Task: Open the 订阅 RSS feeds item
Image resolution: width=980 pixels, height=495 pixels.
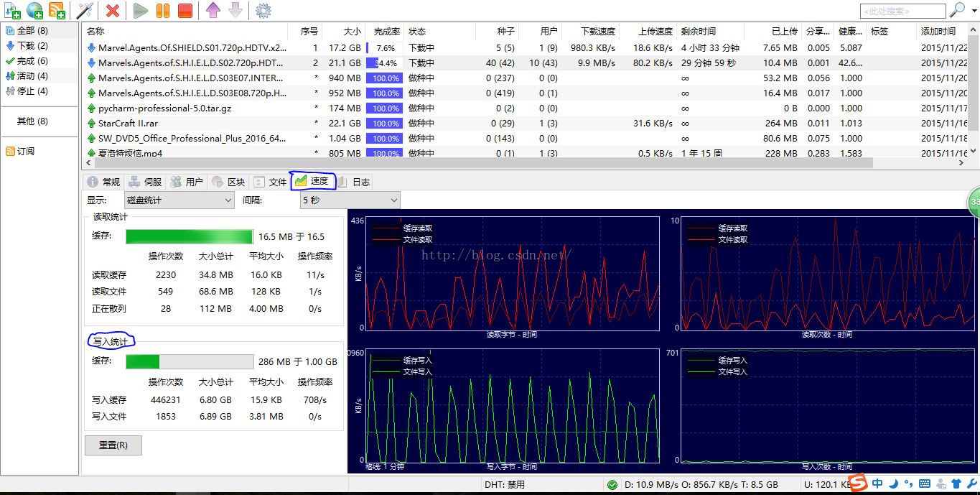Action: pyautogui.click(x=20, y=152)
